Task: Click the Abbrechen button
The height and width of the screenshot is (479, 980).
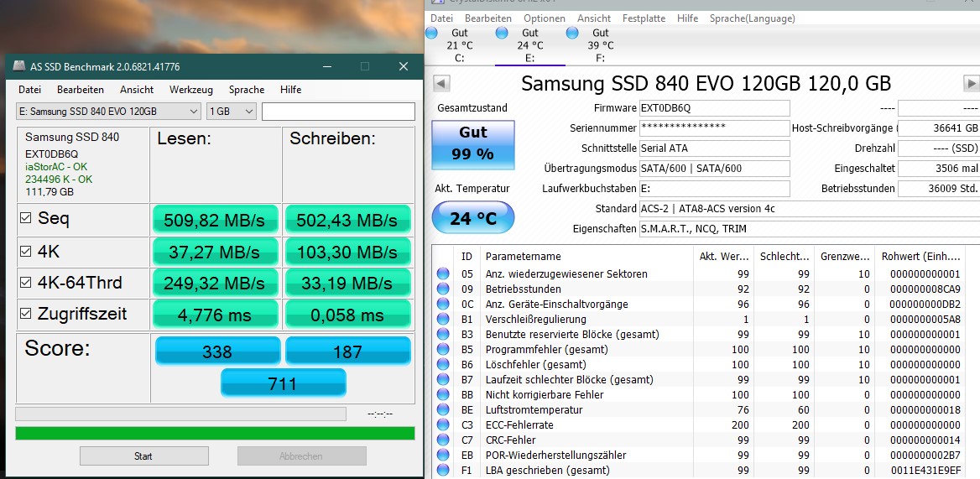Action: point(300,456)
